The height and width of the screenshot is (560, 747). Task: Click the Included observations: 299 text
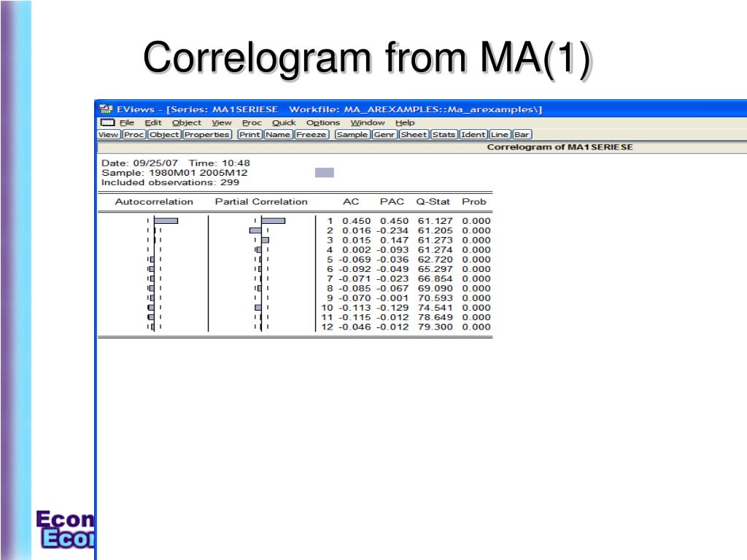point(170,182)
